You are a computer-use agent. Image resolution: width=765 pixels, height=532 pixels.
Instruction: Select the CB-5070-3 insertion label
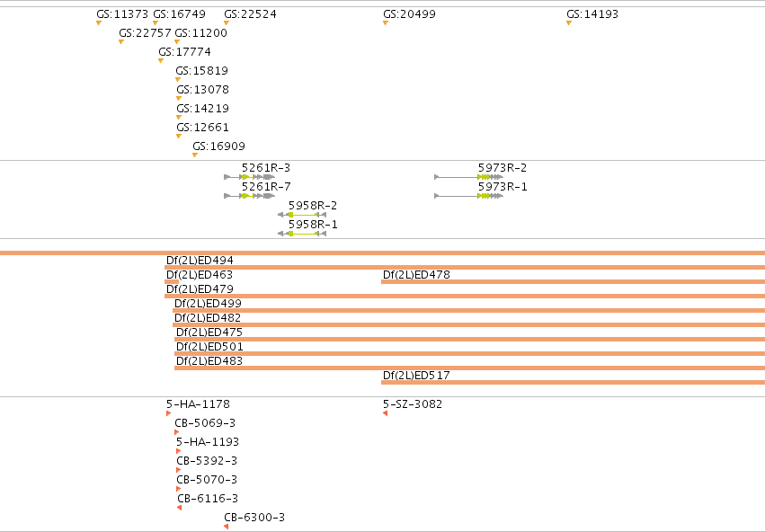coord(207,480)
